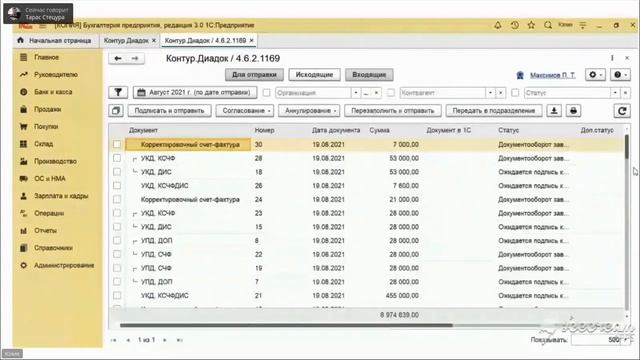
Task: Click the search magnifier icon
Action: 548,25
